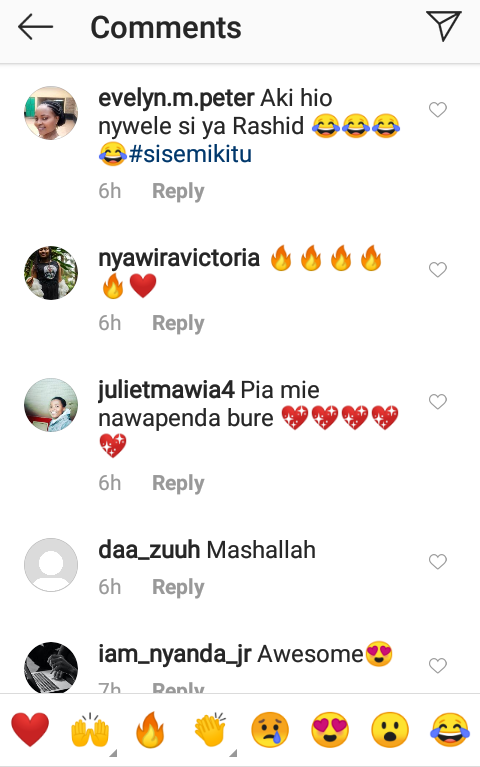This screenshot has height=767, width=480.
Task: Reply to evelyn.m.peter's comment
Action: [x=178, y=191]
